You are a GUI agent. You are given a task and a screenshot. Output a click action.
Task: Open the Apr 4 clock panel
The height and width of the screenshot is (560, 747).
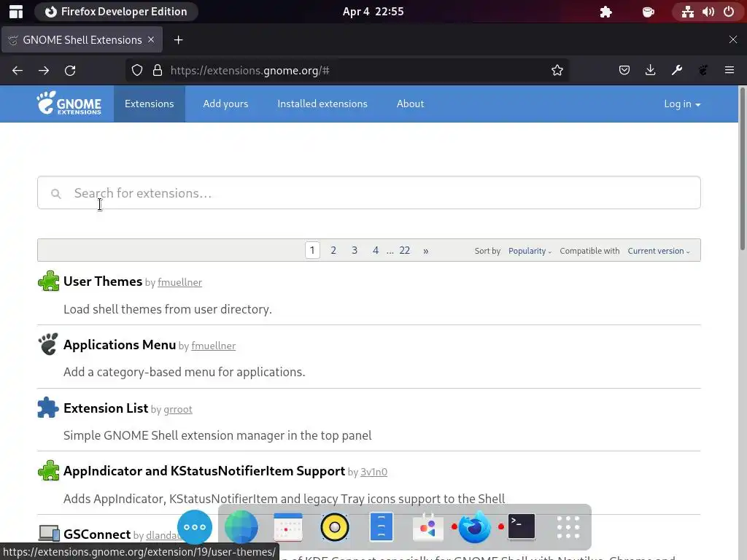point(373,12)
